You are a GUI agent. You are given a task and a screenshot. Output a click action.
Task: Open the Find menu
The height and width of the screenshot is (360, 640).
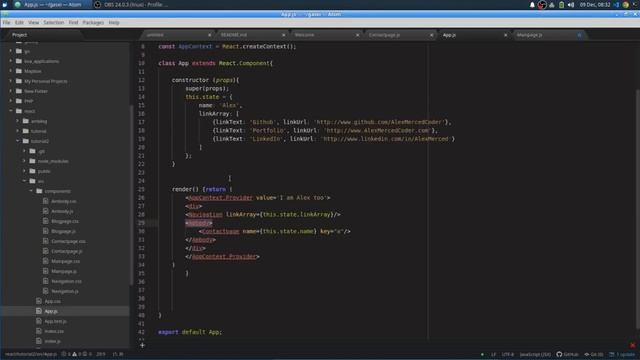(x=73, y=22)
